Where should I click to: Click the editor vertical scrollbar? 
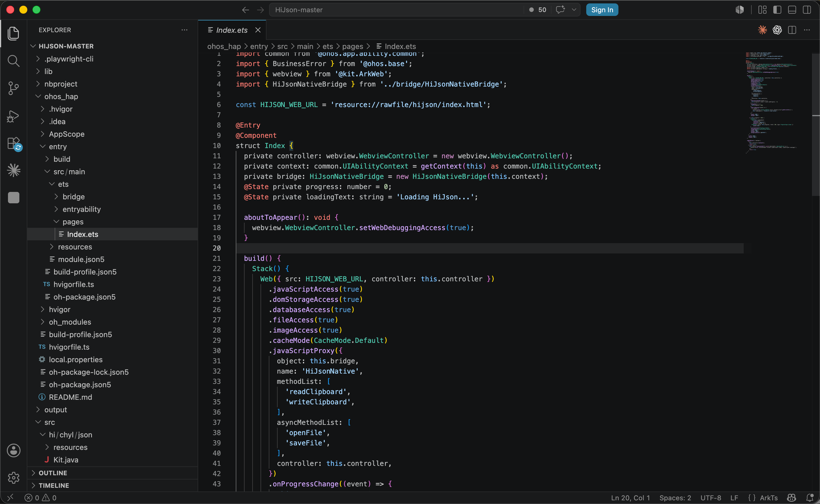(x=816, y=125)
